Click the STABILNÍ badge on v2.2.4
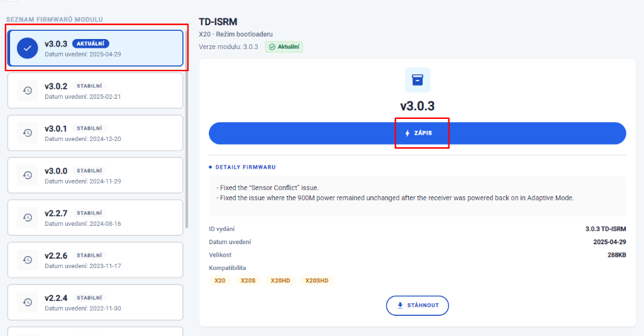 point(89,298)
